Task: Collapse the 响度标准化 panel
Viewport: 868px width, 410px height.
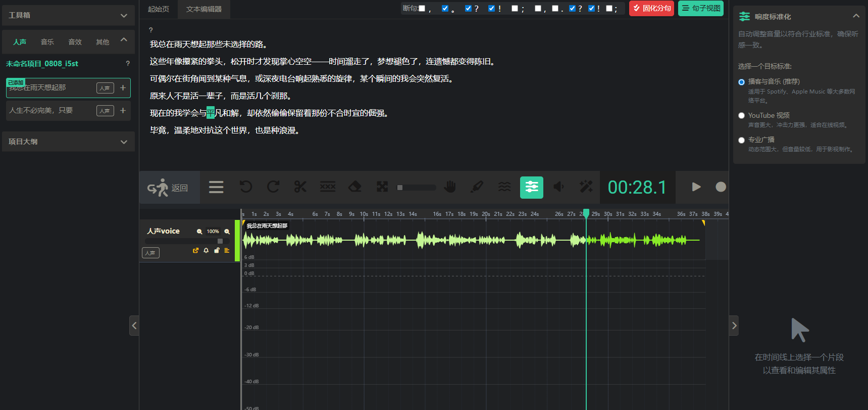Action: 856,16
